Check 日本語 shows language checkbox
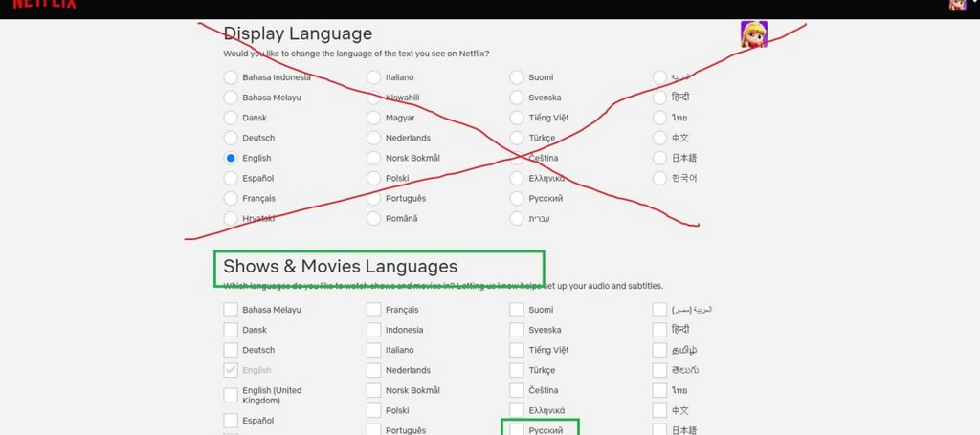 click(x=659, y=429)
